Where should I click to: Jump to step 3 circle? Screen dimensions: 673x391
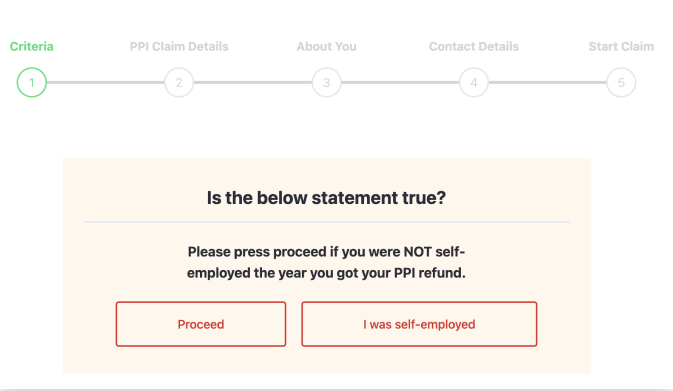coord(327,82)
